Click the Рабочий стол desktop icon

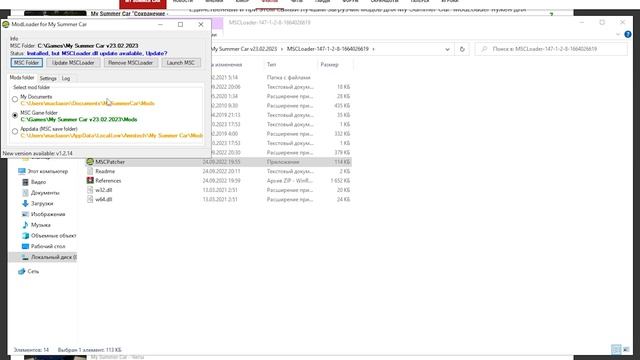coord(25,247)
